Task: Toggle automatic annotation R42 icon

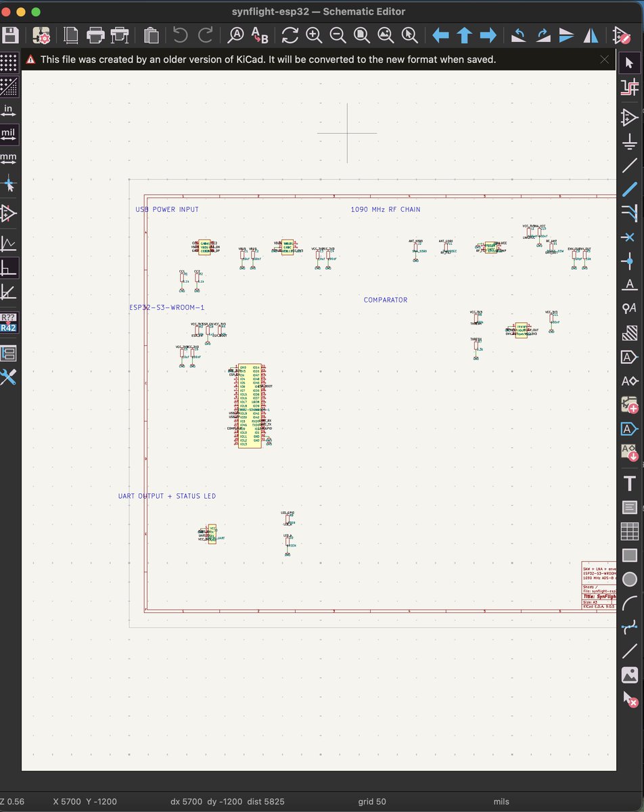Action: 8,323
